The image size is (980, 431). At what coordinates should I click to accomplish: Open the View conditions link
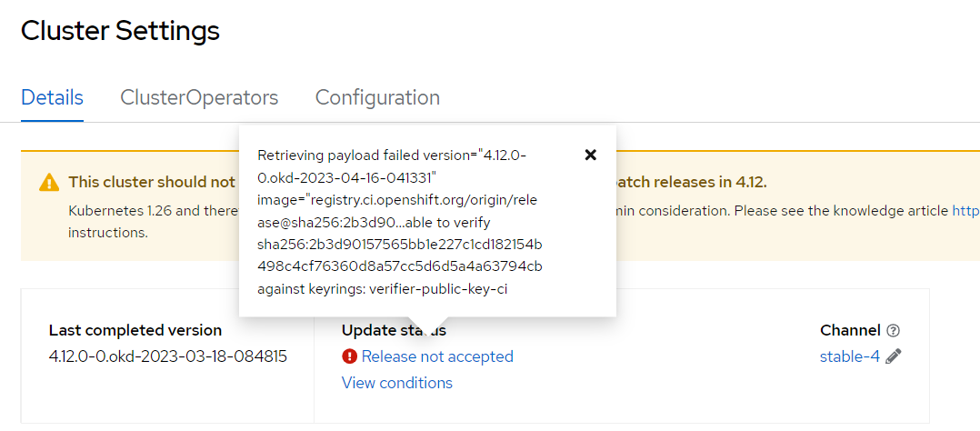coord(397,383)
